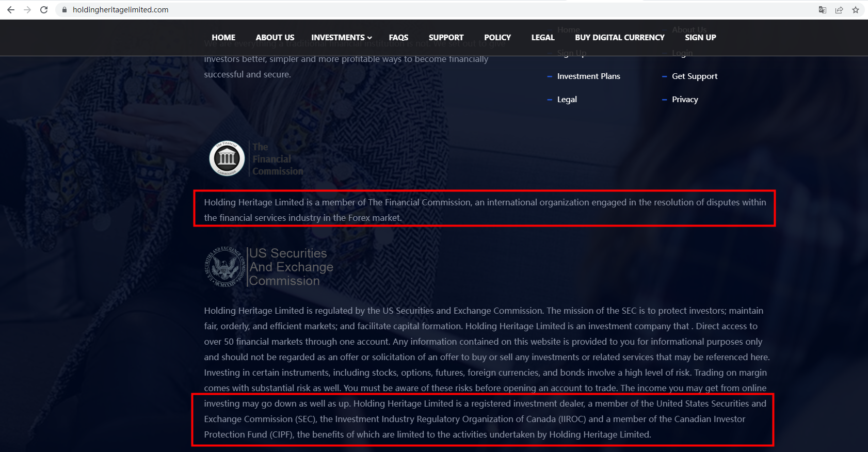The image size is (868, 452).
Task: Click the US Securities and Exchange Commission seal
Action: click(x=226, y=267)
